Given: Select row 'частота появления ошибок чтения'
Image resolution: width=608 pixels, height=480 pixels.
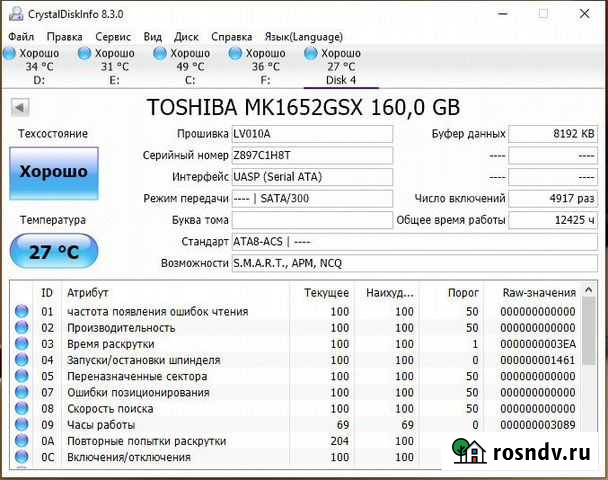Looking at the screenshot, I should pos(296,311).
